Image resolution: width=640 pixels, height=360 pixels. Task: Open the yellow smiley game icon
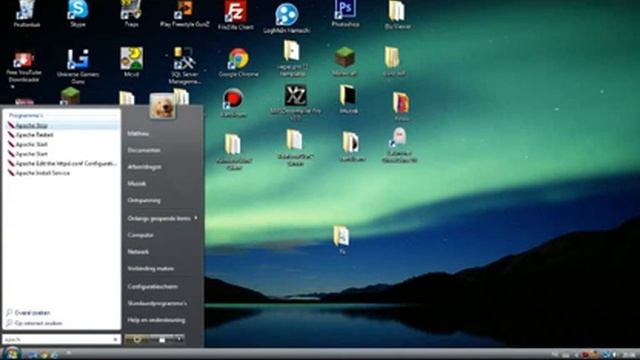[131, 62]
